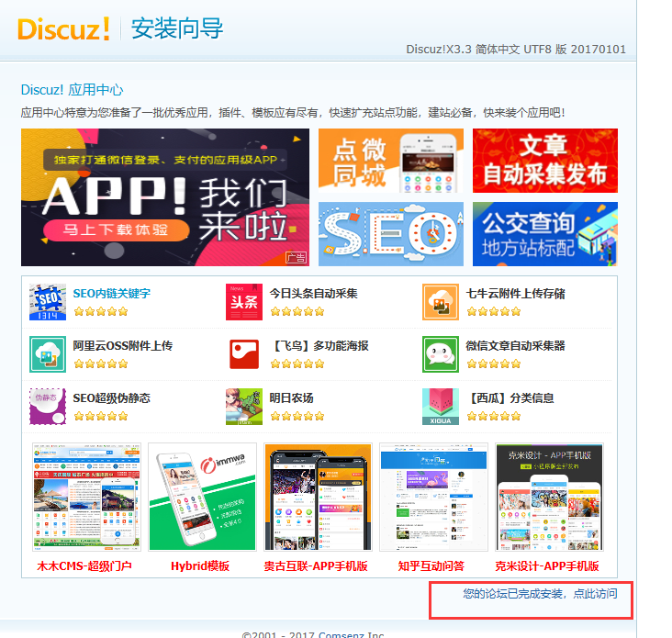Viewport: 672px width, 638px height.
Task: Click the SEO超级伪静态 purple icon
Action: [48, 406]
